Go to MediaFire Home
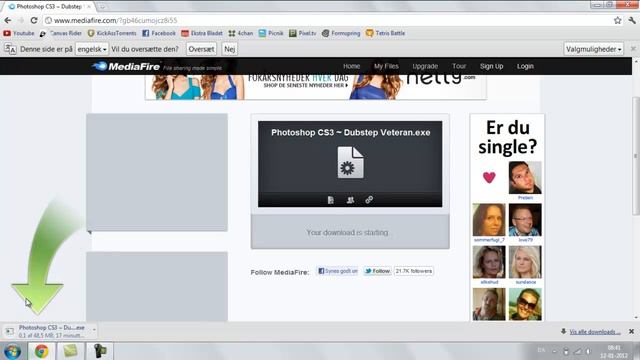 pos(351,66)
